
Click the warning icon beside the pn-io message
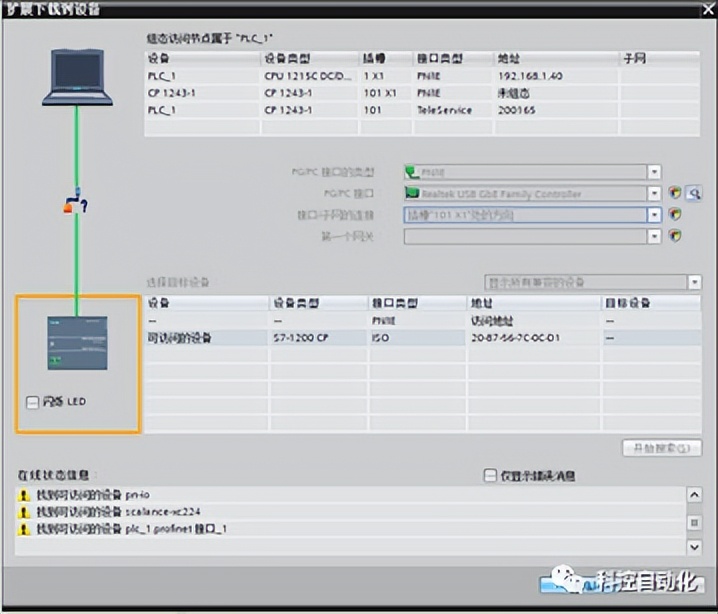(23, 495)
